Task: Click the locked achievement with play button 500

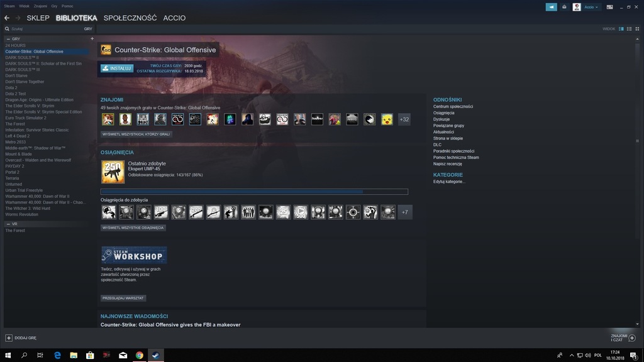Action: pyautogui.click(x=301, y=212)
